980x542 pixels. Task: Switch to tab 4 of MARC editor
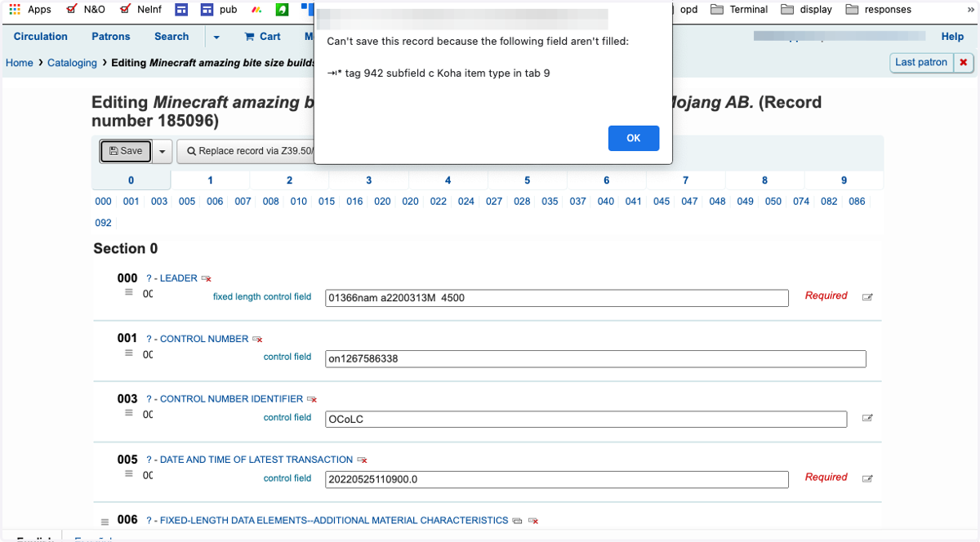[448, 180]
